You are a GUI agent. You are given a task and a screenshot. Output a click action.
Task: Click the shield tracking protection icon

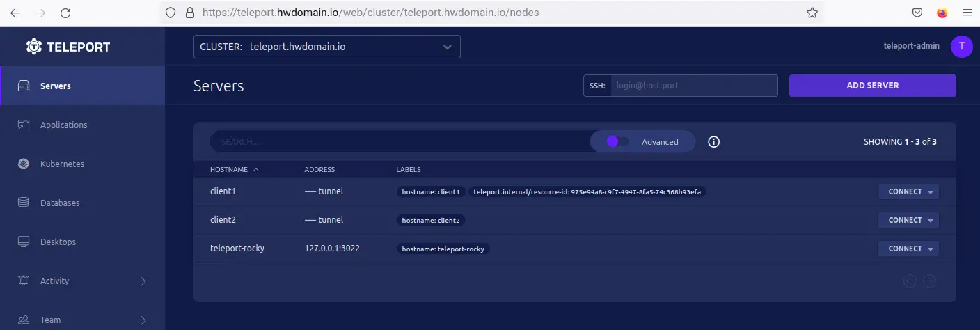pyautogui.click(x=171, y=13)
